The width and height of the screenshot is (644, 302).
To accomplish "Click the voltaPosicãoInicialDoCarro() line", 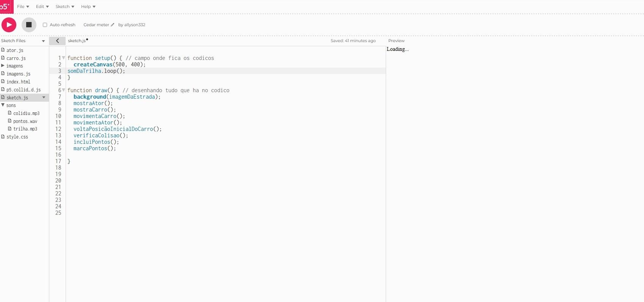I will [118, 129].
